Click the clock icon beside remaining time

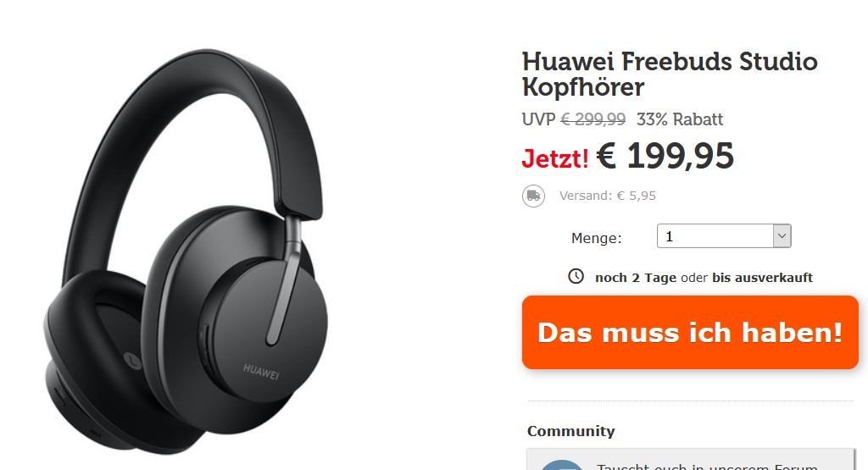[576, 276]
